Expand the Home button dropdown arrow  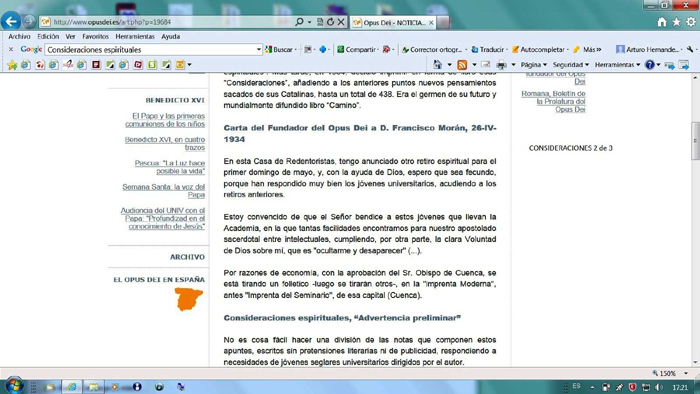(450, 65)
